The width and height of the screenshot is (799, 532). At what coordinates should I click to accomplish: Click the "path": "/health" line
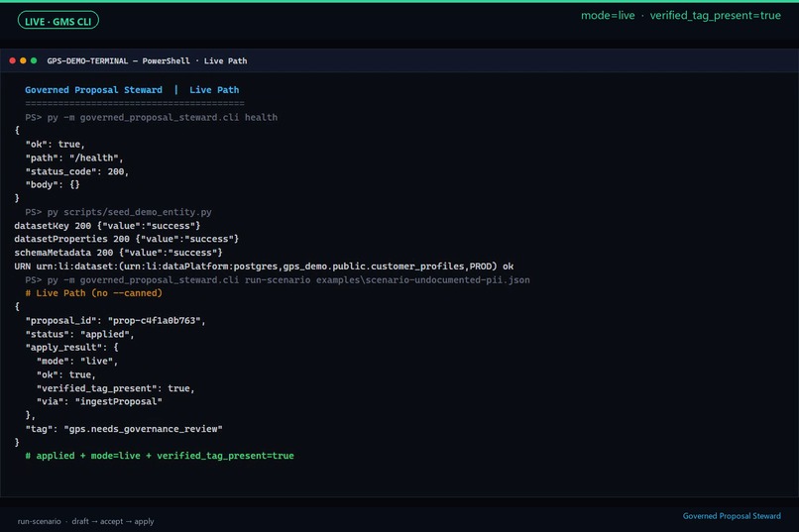(74, 159)
